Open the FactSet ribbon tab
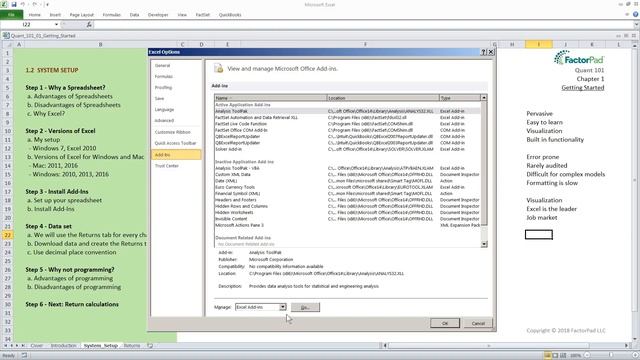The image size is (640, 360). pos(202,15)
